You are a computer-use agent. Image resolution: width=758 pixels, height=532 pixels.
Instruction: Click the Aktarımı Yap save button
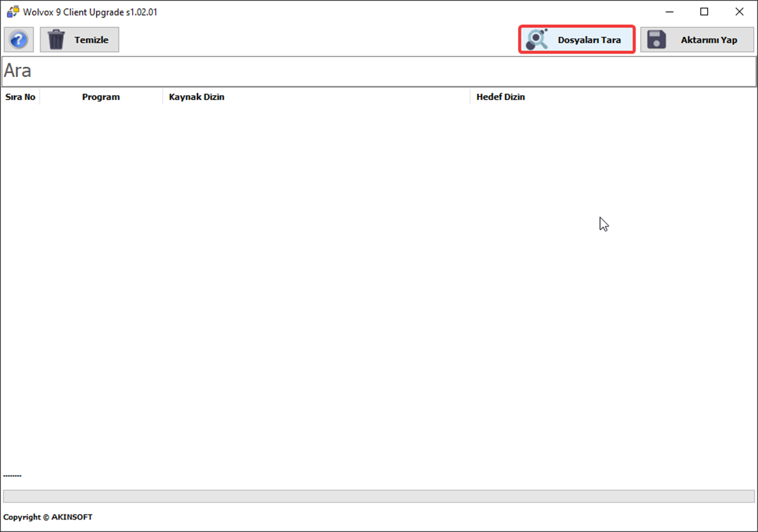click(x=697, y=40)
